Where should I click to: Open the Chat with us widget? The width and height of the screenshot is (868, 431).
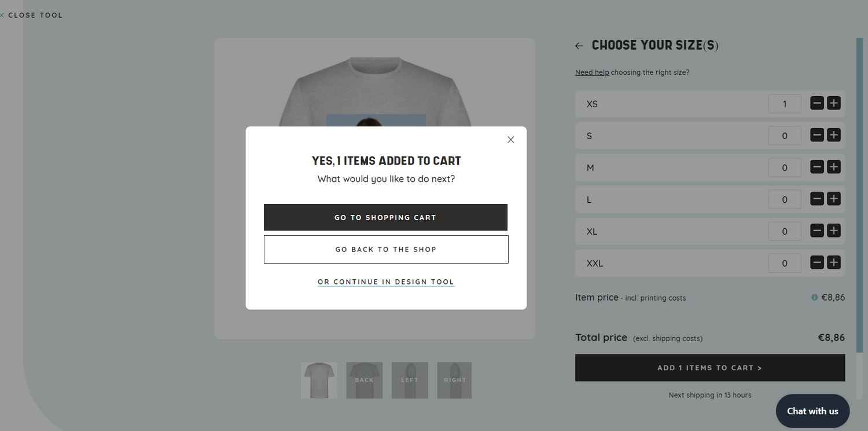[x=812, y=411]
